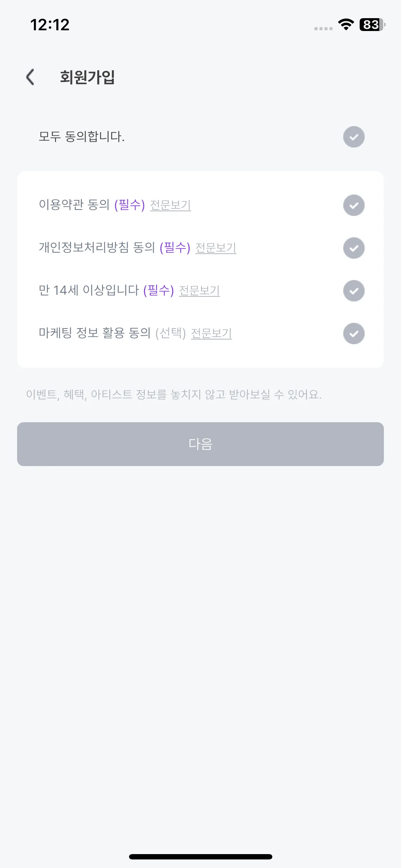Tap the Wi-Fi status icon
The height and width of the screenshot is (868, 401).
coord(346,25)
